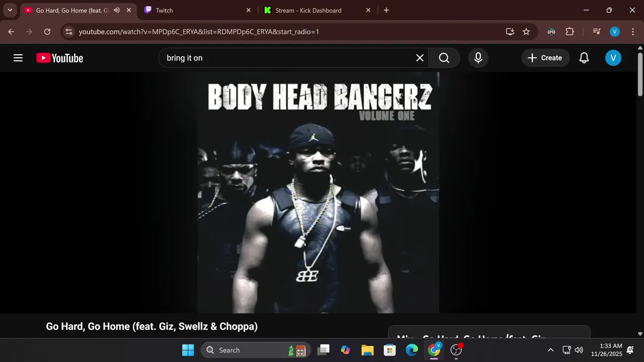Open the YouTube account avatar menu
644x362 pixels.
(x=613, y=58)
